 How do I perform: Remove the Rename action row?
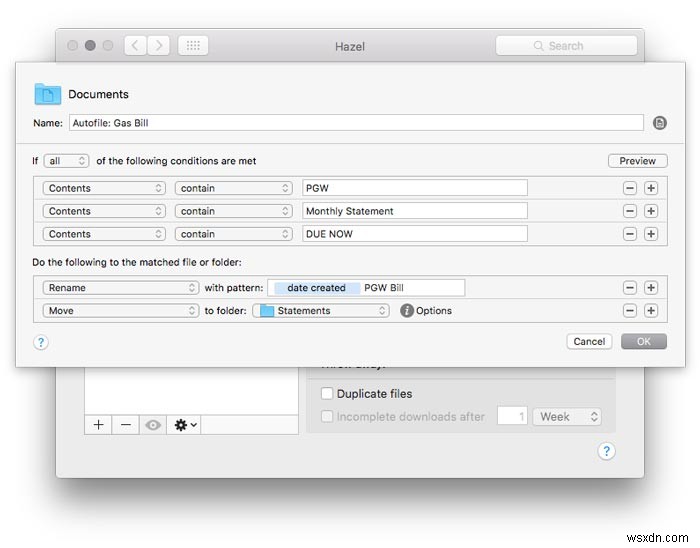(x=629, y=288)
